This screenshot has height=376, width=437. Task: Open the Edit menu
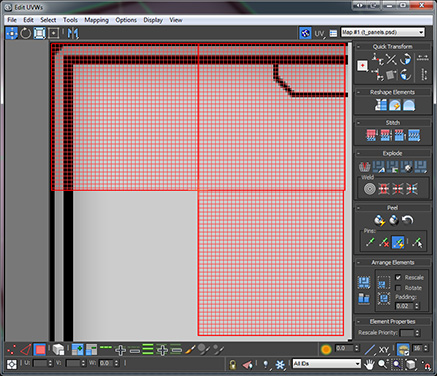coord(28,20)
